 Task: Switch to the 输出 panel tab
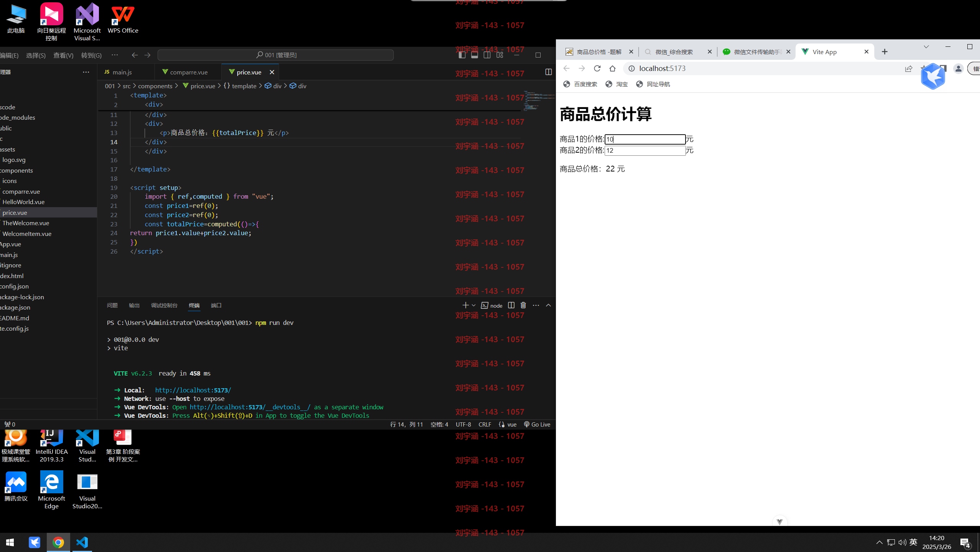point(134,305)
